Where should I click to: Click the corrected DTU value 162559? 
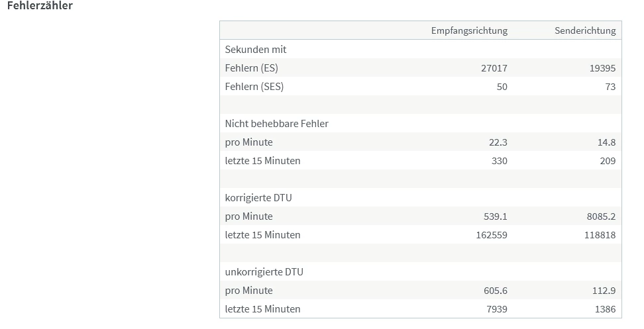click(x=491, y=235)
